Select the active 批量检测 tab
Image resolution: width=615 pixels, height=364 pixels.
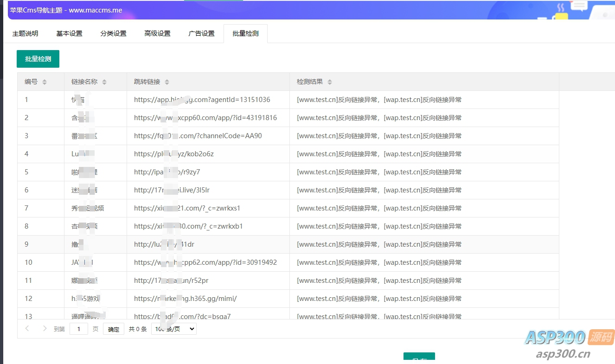click(245, 34)
